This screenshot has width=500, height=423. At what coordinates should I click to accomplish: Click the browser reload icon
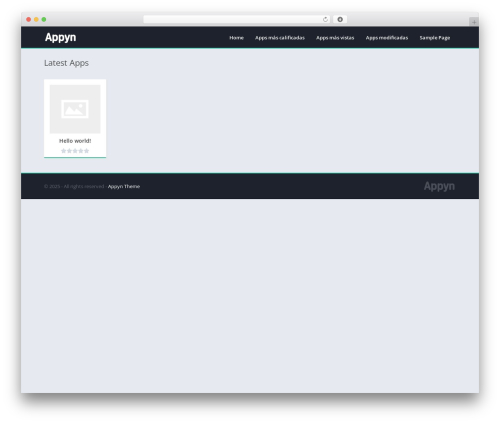tap(325, 19)
